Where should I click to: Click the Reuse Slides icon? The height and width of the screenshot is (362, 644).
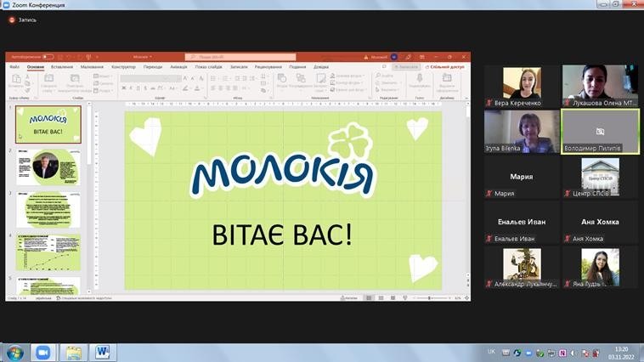[75, 78]
